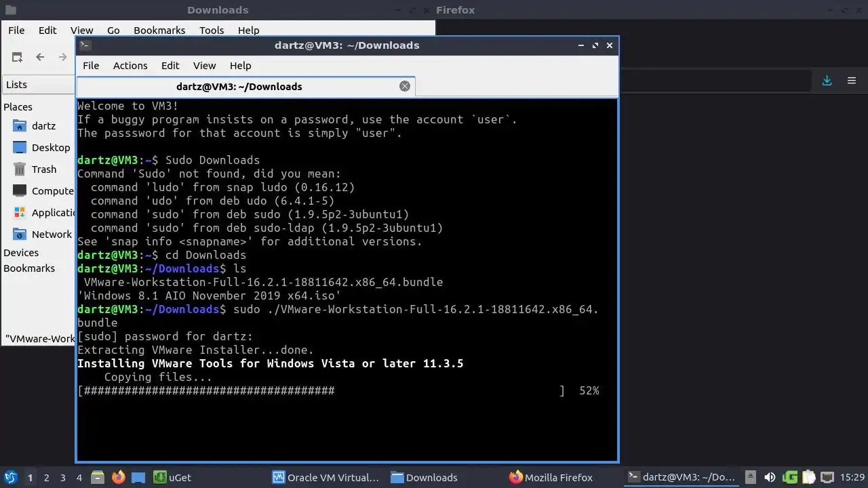Click the 15:29 clock in panel

pos(852,478)
